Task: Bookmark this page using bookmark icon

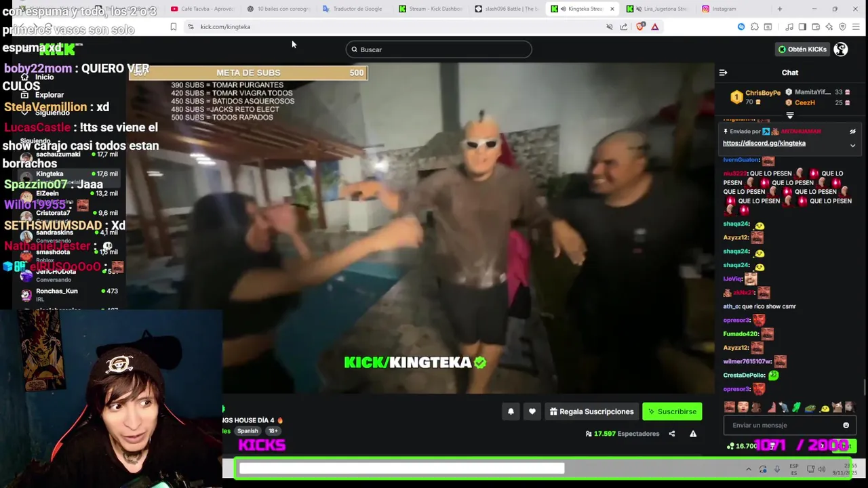Action: pyautogui.click(x=174, y=26)
